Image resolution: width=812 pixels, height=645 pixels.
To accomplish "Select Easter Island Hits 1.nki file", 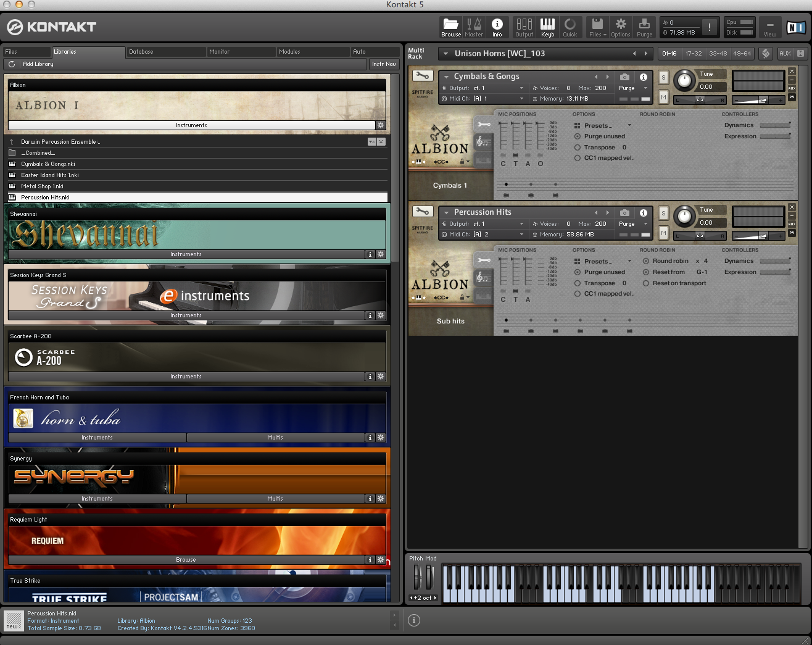I will (197, 175).
